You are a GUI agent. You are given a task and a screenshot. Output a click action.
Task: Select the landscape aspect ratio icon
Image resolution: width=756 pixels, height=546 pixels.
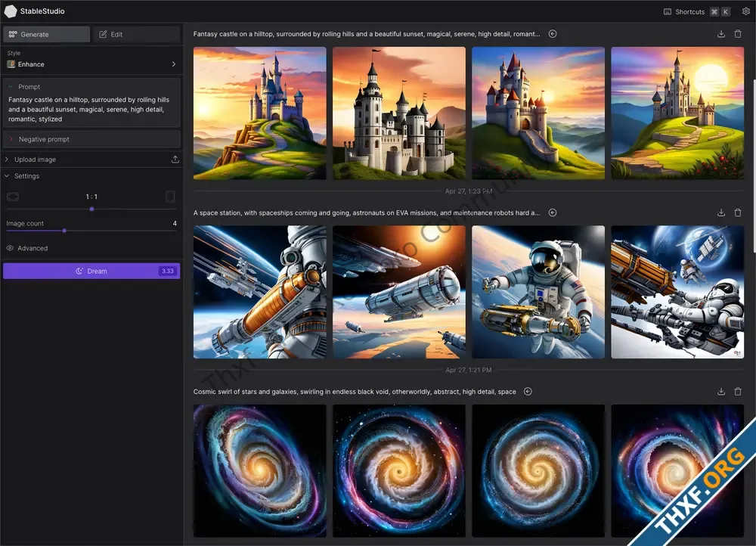pos(13,197)
